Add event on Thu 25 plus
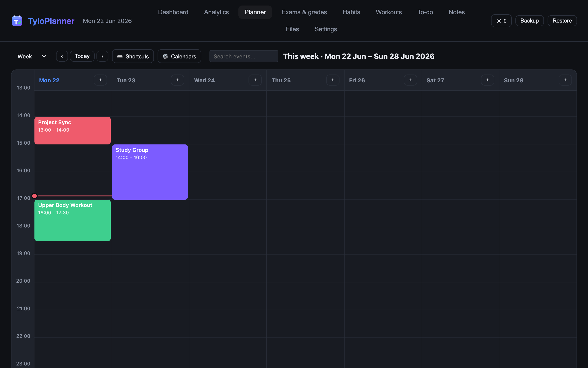Viewport: 588px width, 368px height. [333, 80]
